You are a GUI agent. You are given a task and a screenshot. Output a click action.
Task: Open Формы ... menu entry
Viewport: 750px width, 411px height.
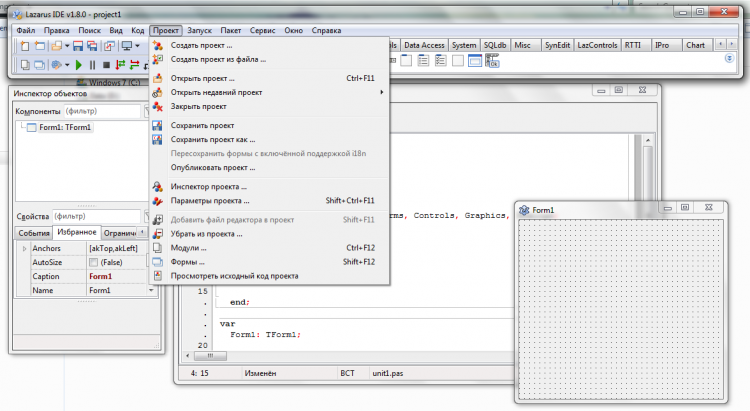click(x=269, y=262)
